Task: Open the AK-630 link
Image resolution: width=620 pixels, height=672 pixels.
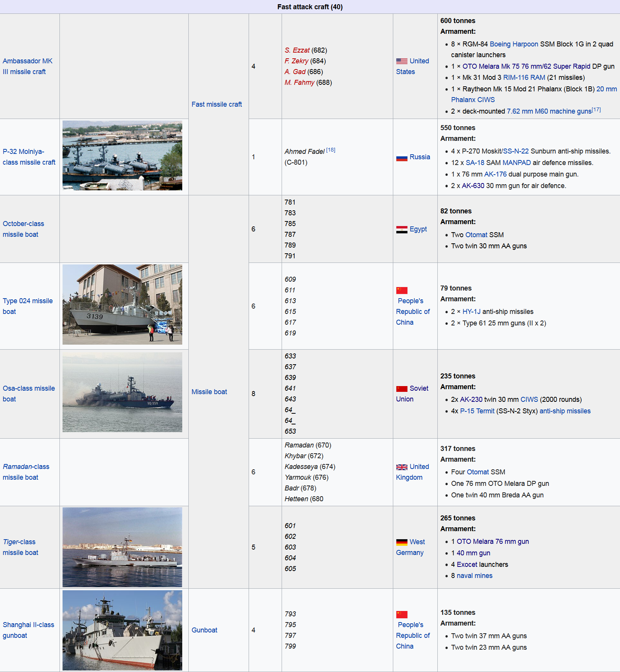Action: pos(473,186)
